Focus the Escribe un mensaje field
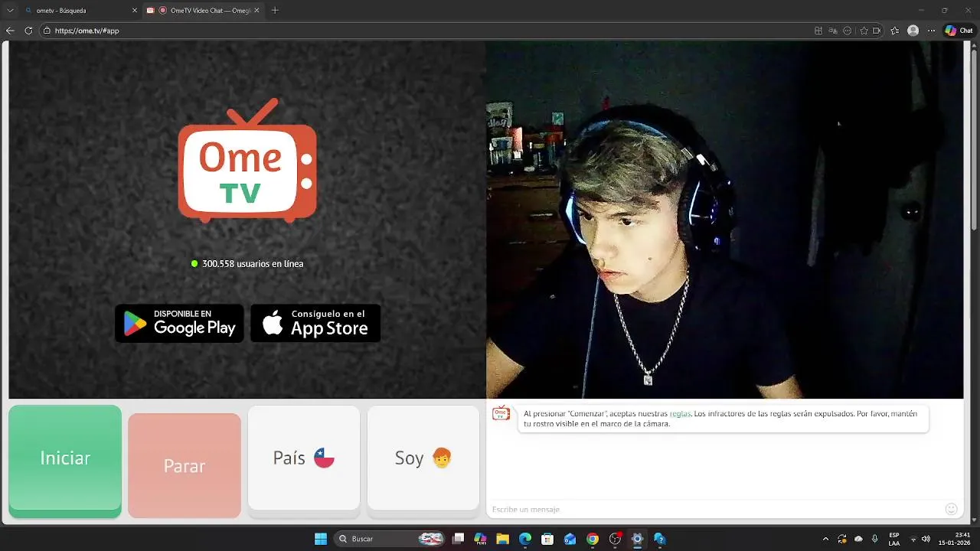Viewport: 980px width, 551px height. coord(716,509)
